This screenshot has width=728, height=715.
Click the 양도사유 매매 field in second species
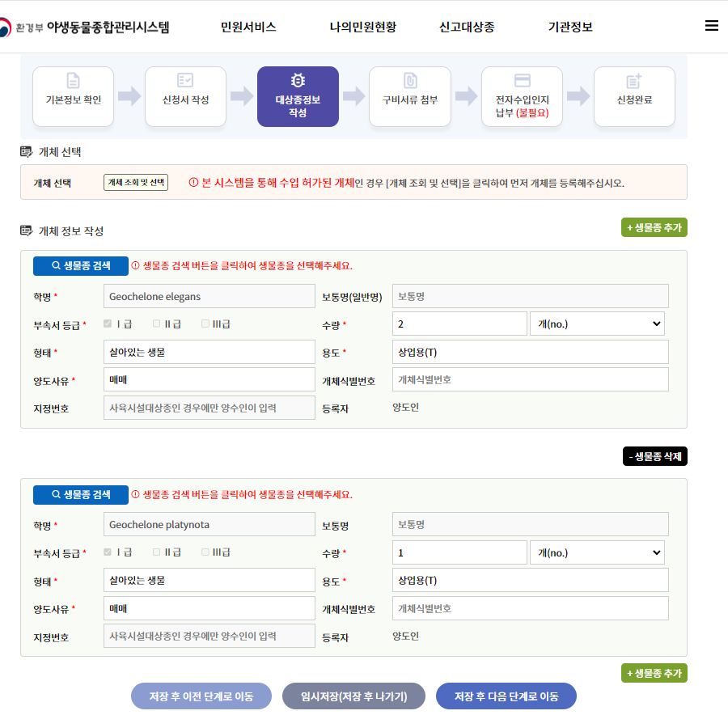210,608
